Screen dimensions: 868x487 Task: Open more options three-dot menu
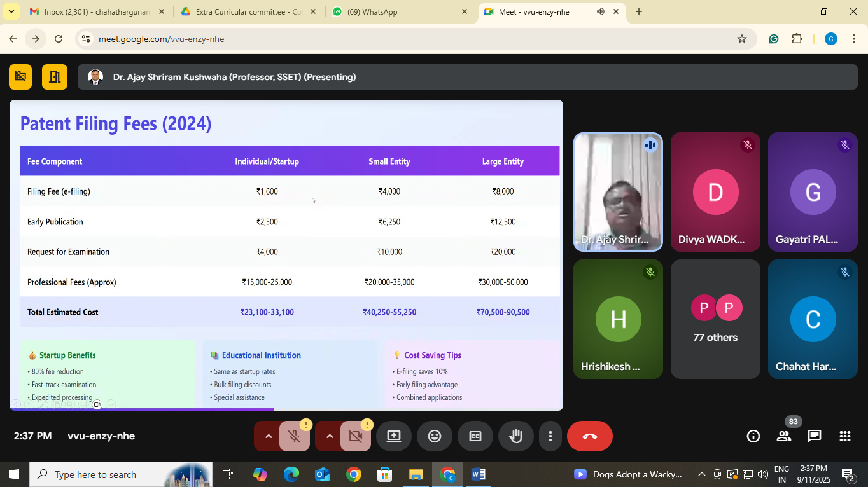(x=550, y=436)
